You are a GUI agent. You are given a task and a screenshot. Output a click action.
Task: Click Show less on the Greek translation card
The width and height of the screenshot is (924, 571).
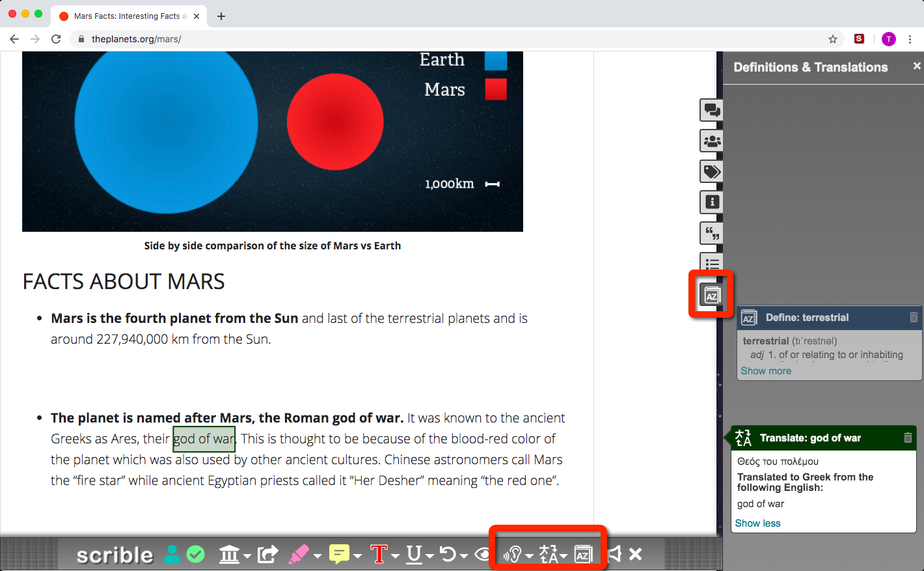click(x=757, y=523)
